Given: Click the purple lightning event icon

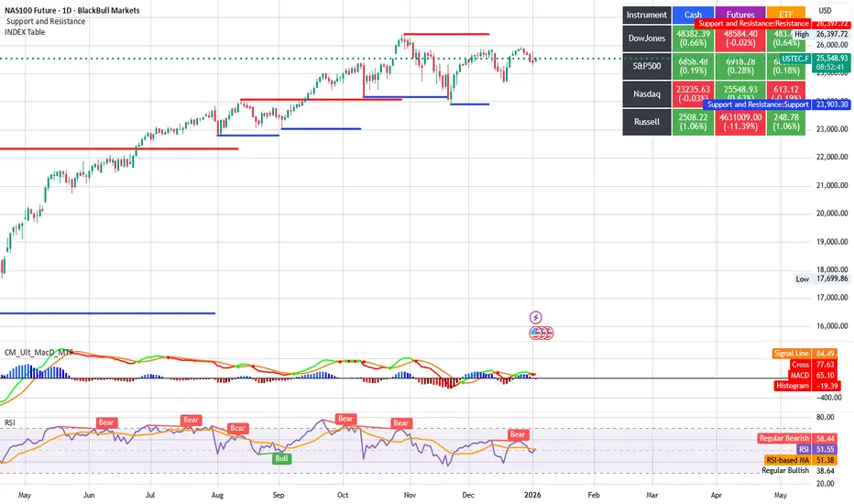Looking at the screenshot, I should [x=535, y=317].
